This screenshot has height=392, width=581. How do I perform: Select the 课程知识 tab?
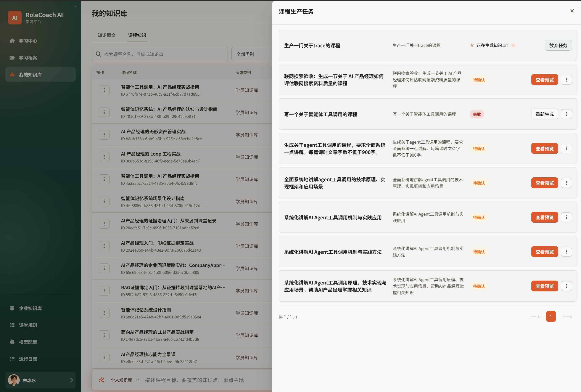click(137, 35)
